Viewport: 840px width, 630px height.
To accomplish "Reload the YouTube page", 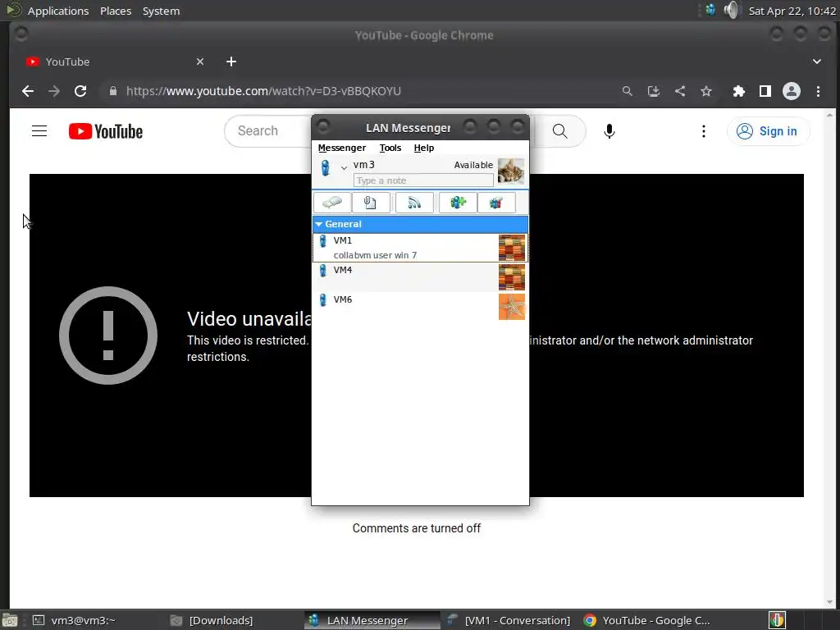I will point(80,91).
